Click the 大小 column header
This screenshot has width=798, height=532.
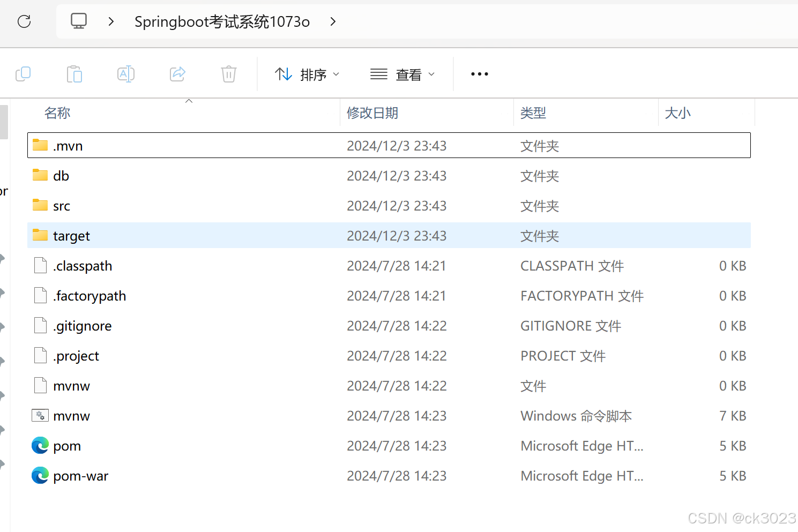[x=677, y=113]
